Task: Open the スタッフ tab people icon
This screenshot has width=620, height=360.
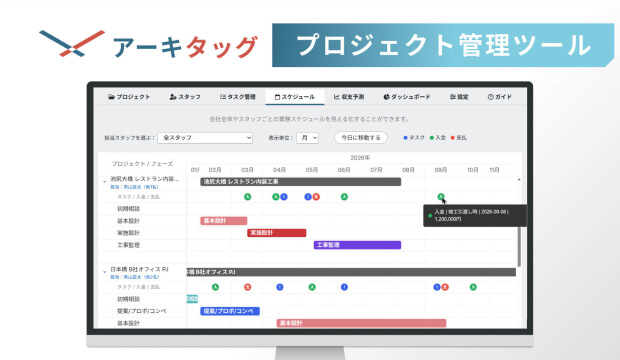Action: [x=172, y=97]
